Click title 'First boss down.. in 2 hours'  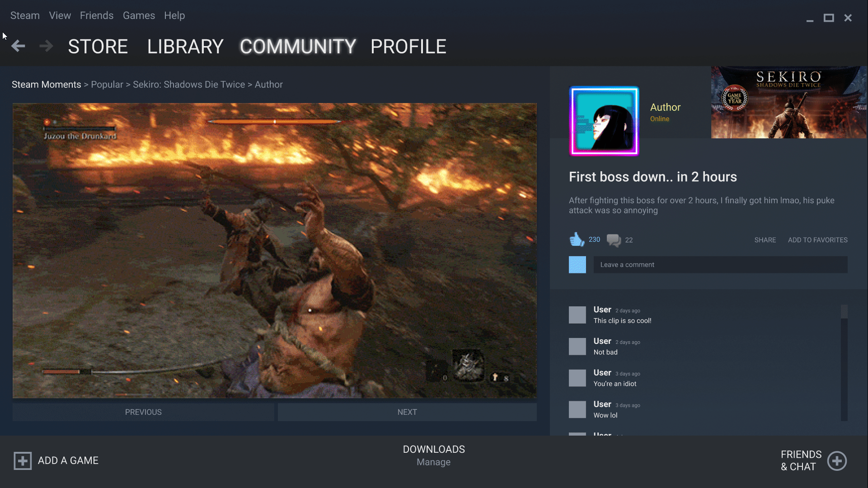(x=653, y=177)
